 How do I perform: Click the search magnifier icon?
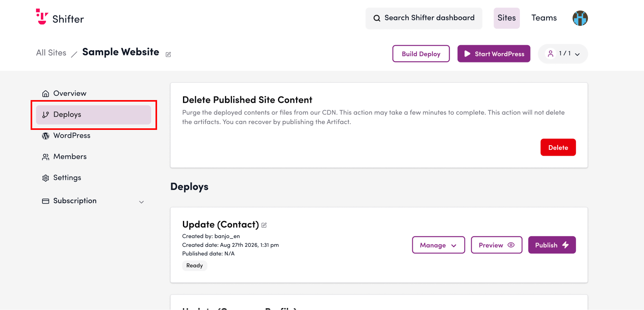(377, 18)
